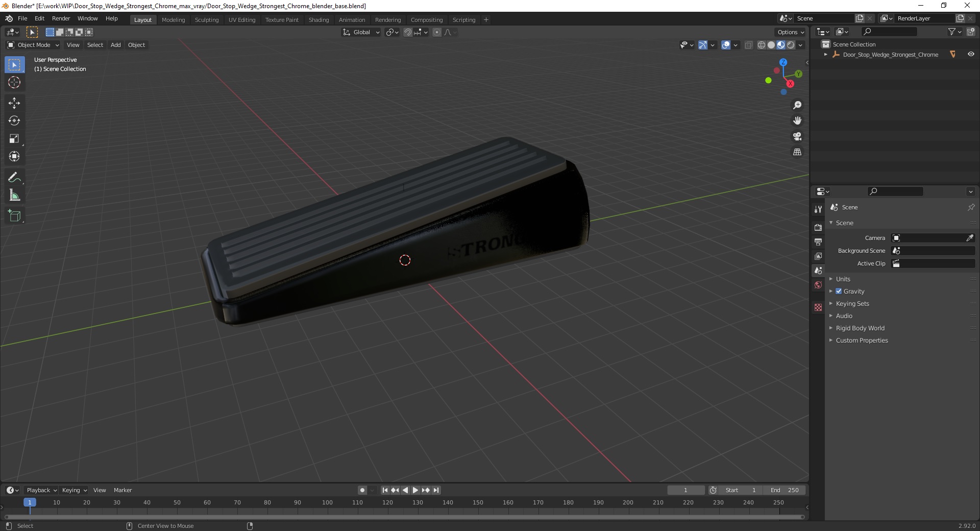Screen dimensions: 980x531
Task: Activate the Scale tool
Action: click(14, 139)
